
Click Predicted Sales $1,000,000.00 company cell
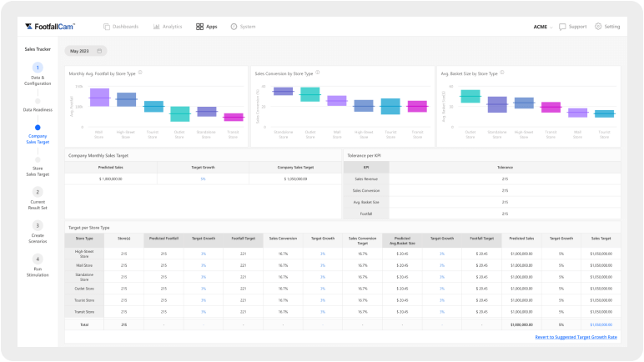click(x=111, y=179)
